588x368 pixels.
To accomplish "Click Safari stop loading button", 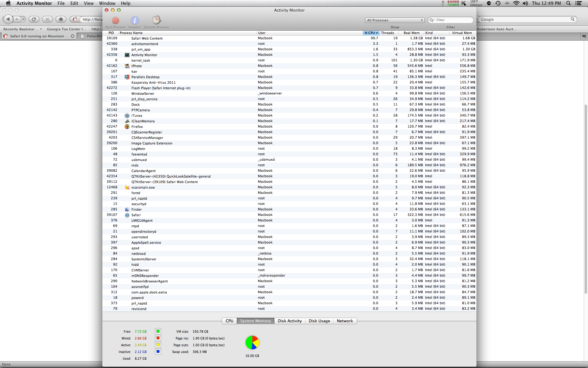I will tap(47, 19).
